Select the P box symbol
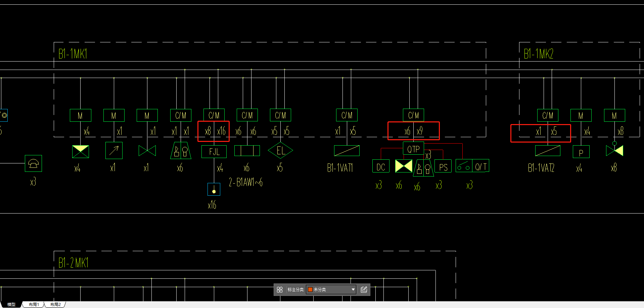 [x=581, y=152]
